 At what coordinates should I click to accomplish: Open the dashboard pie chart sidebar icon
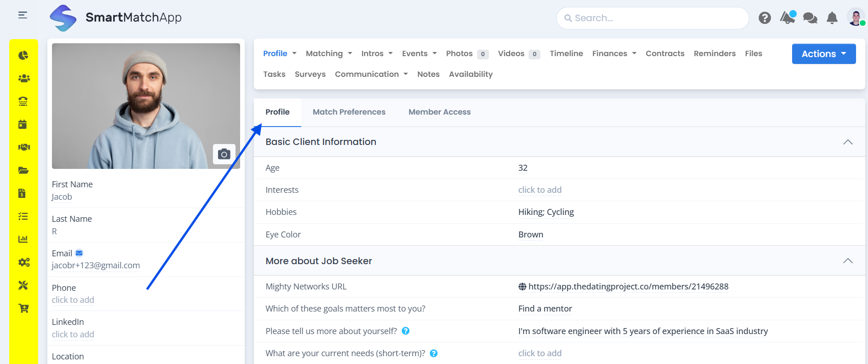pos(23,55)
